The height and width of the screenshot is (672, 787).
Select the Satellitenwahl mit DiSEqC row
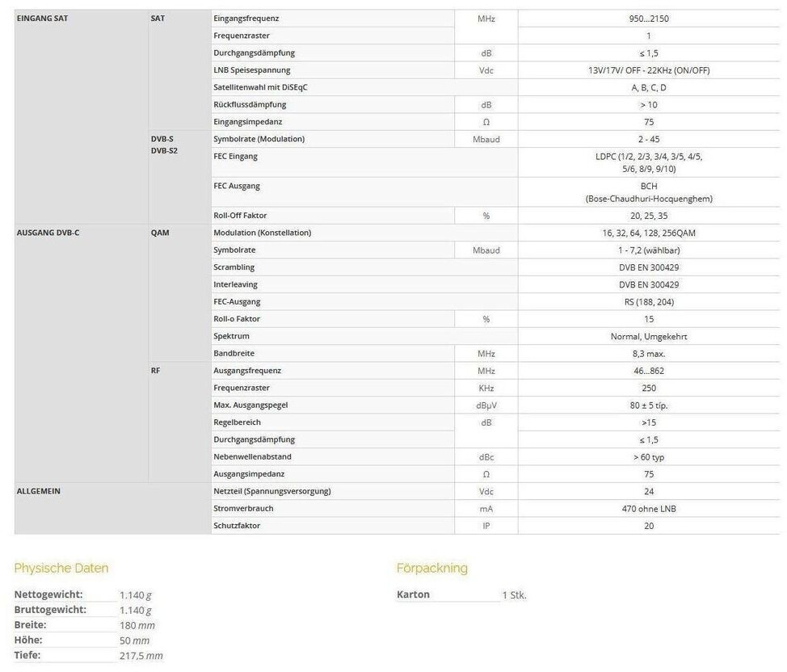coord(261,87)
